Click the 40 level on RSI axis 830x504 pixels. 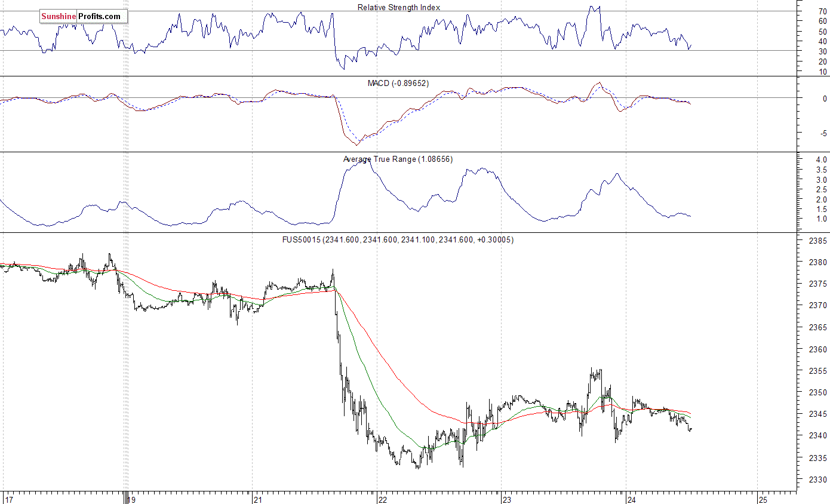click(x=822, y=42)
